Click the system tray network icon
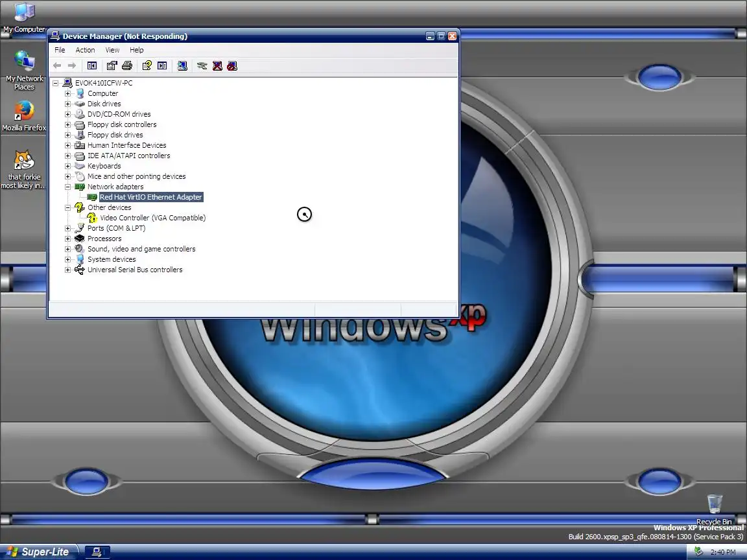This screenshot has height=560, width=747. coord(698,552)
